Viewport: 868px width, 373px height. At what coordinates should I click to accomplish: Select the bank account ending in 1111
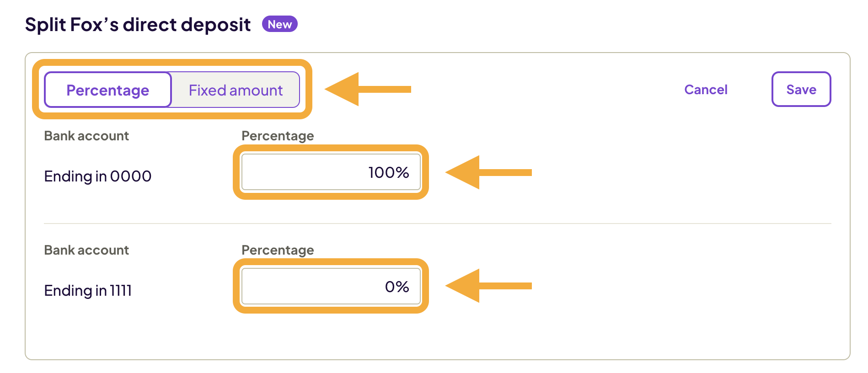[x=87, y=290]
